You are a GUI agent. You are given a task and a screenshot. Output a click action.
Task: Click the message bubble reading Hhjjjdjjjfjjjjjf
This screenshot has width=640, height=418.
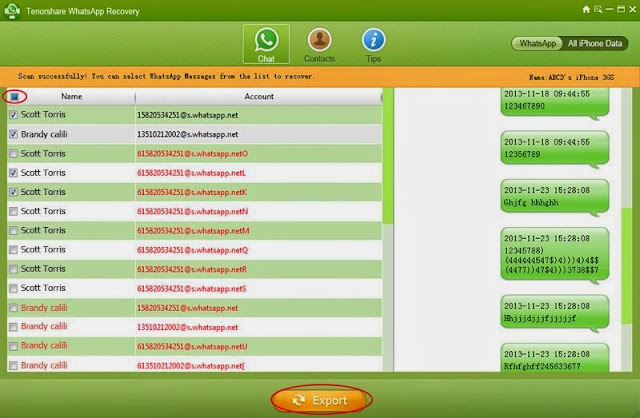(x=555, y=313)
